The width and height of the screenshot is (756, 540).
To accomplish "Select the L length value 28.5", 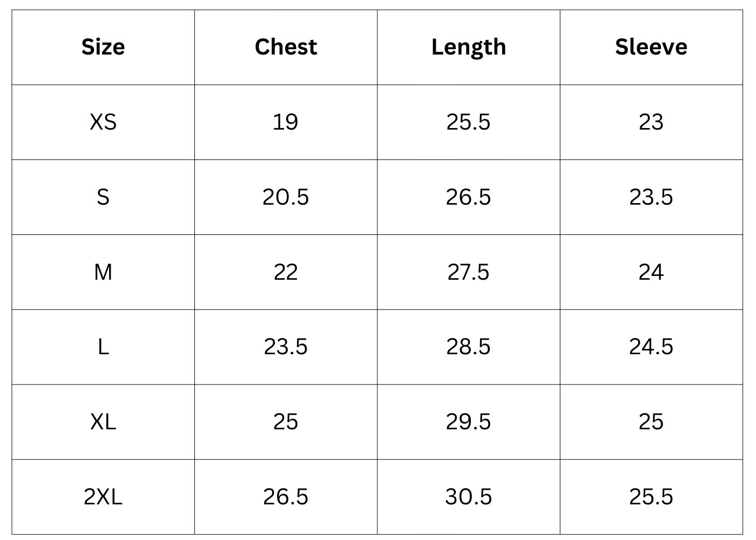I will (468, 347).
